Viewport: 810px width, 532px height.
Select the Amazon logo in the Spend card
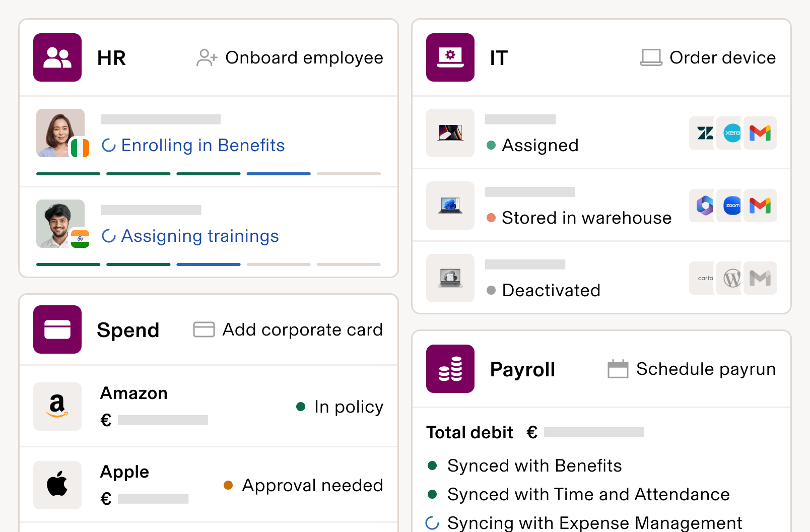pos(57,407)
